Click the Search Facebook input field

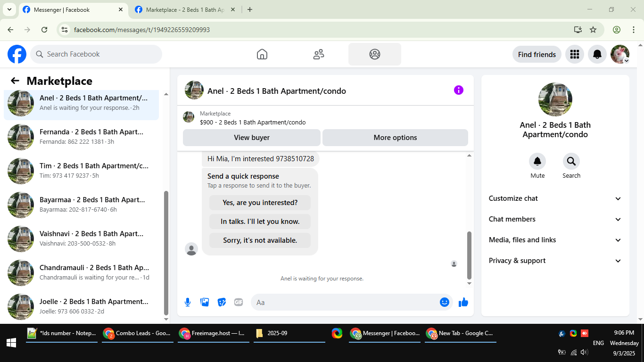click(96, 54)
